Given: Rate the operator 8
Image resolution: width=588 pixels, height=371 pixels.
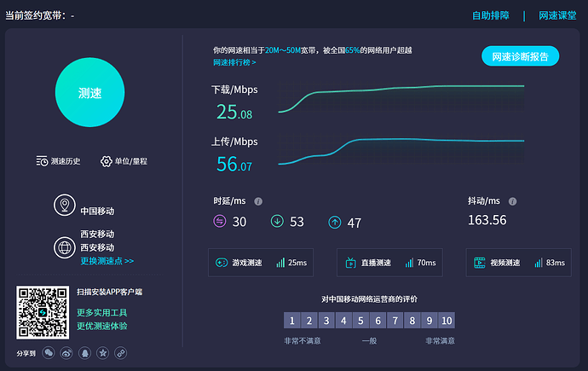Looking at the screenshot, I should pyautogui.click(x=412, y=321).
